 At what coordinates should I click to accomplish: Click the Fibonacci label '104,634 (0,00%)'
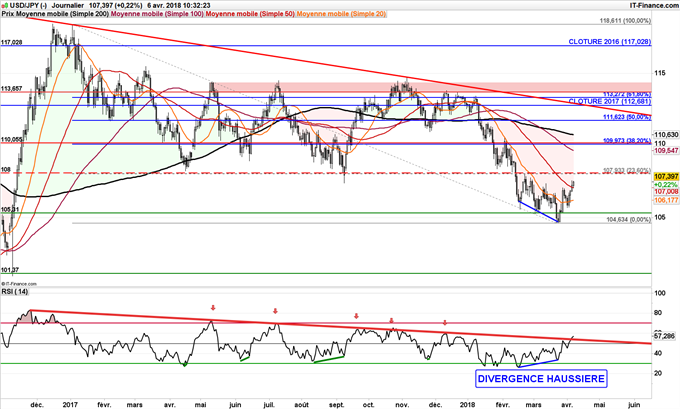[x=628, y=220]
